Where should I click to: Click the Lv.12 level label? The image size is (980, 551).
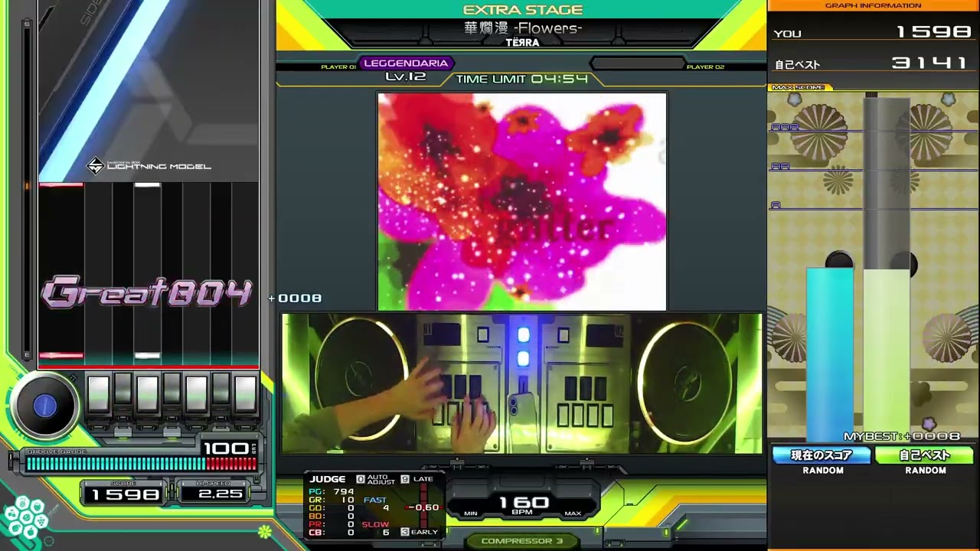click(405, 77)
